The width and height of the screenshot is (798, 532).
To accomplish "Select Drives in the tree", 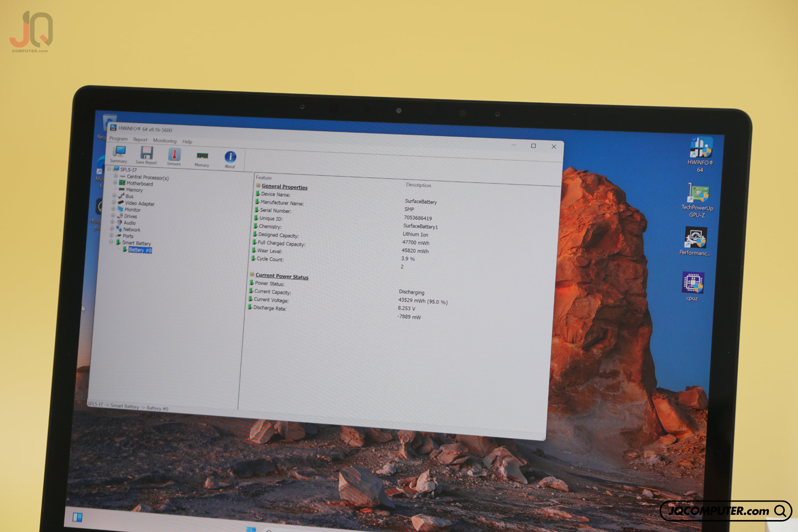I will point(127,216).
